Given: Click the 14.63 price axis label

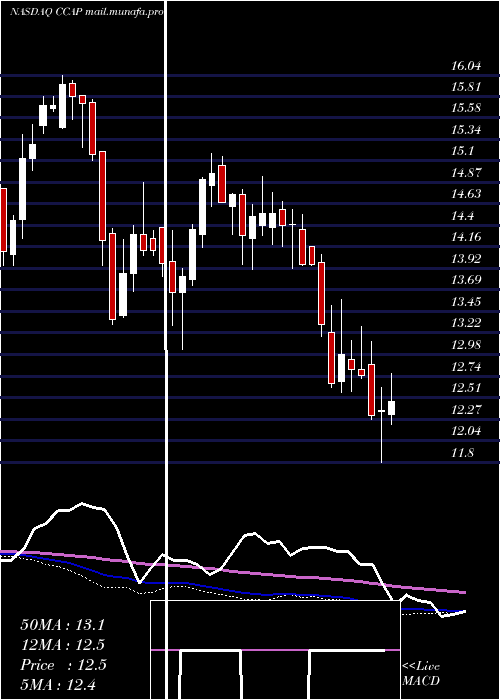Looking at the screenshot, I should [466, 194].
